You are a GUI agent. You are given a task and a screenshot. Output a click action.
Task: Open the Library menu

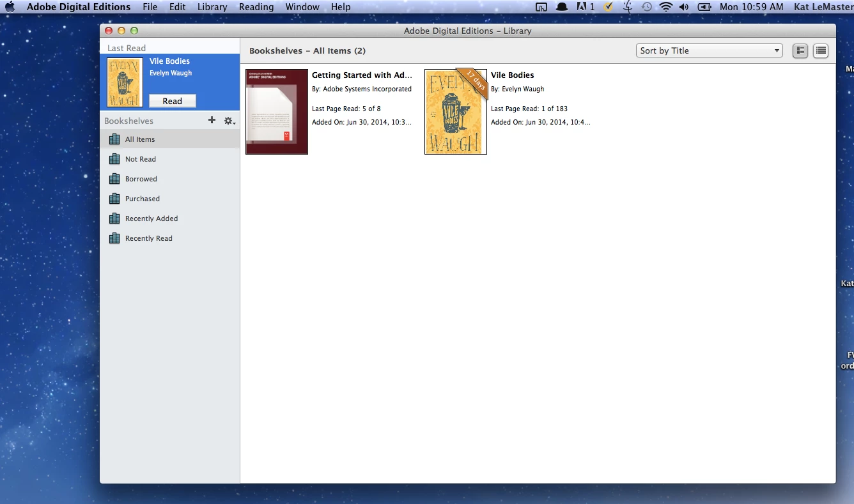[x=212, y=7]
